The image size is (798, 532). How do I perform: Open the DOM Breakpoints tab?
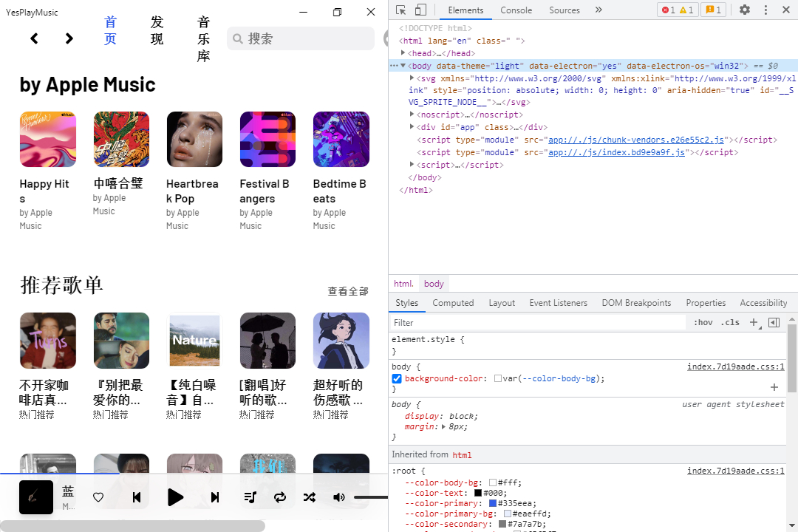636,303
